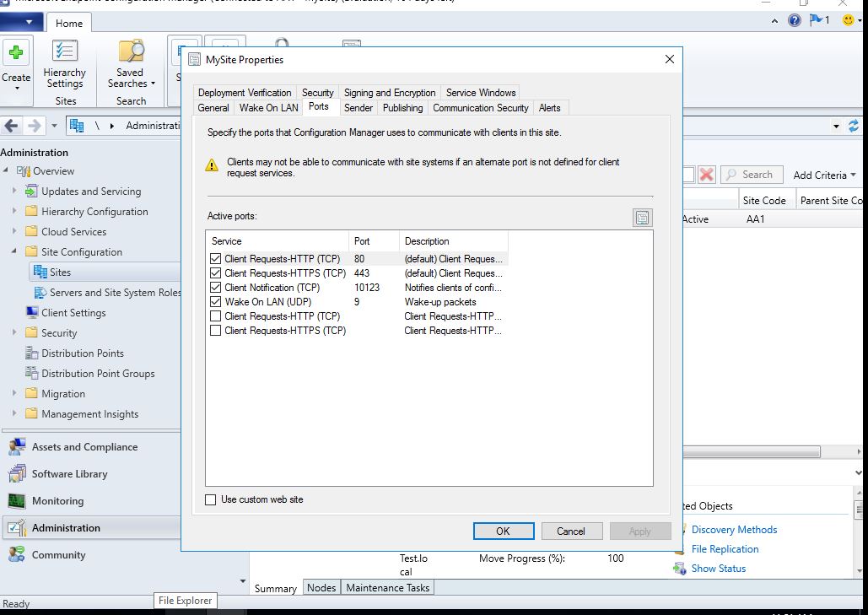Open Hierarchy Settings in ribbon
Screen dimensions: 868x615
[x=65, y=63]
